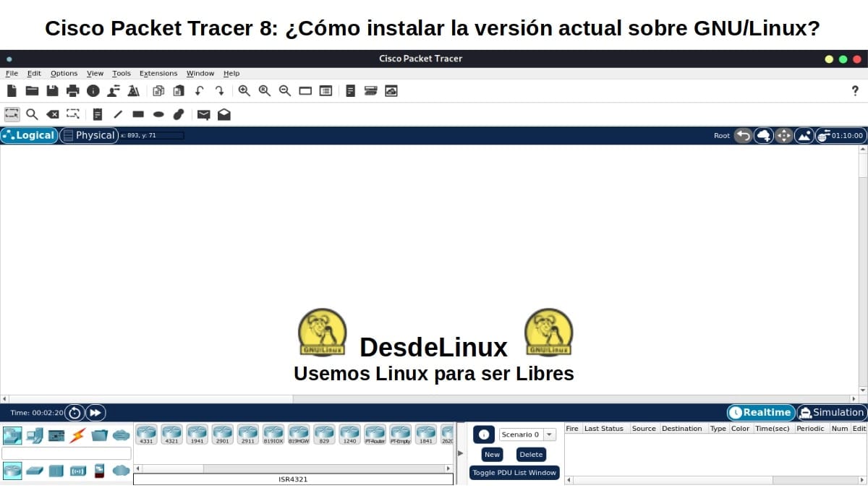Image resolution: width=868 pixels, height=488 pixels.
Task: Reset simulation with Power Cycle Devices button
Action: click(75, 413)
